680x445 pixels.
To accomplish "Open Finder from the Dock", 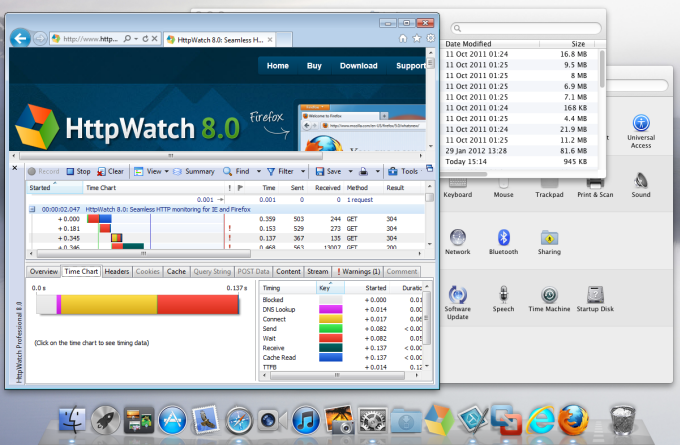I will (72, 420).
